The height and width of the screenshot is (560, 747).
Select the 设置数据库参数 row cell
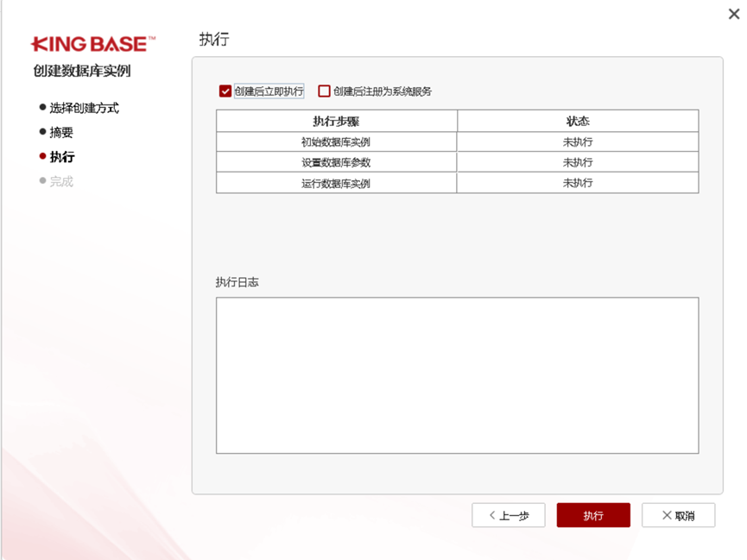tap(336, 162)
